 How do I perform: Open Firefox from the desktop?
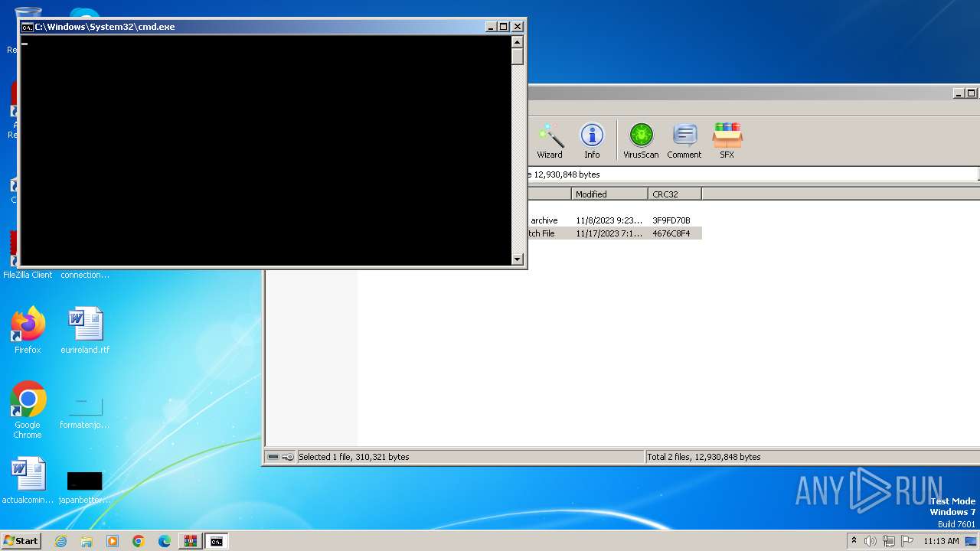[28, 331]
